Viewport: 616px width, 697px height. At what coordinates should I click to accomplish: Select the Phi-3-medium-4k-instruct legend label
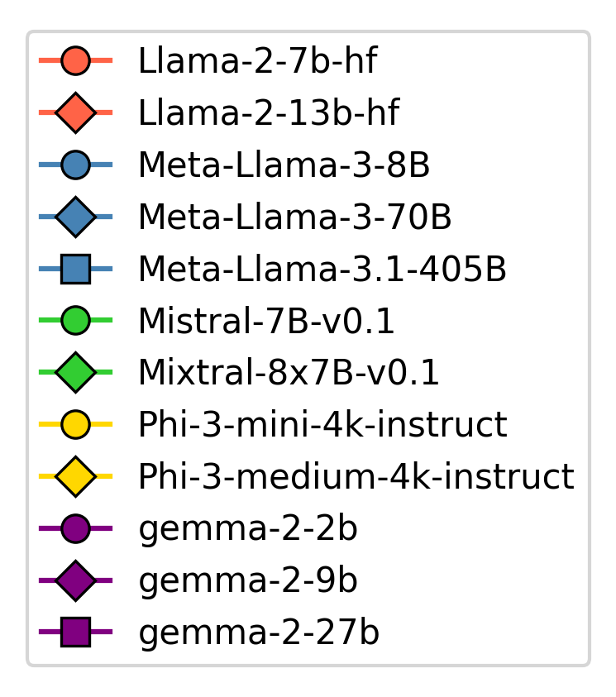click(356, 477)
